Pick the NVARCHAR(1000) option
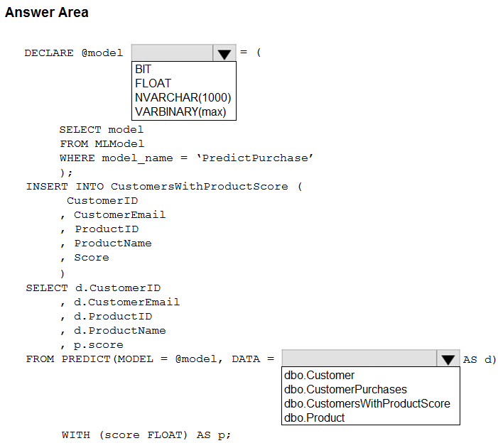Image resolution: width=498 pixels, height=448 pixels. [x=183, y=98]
